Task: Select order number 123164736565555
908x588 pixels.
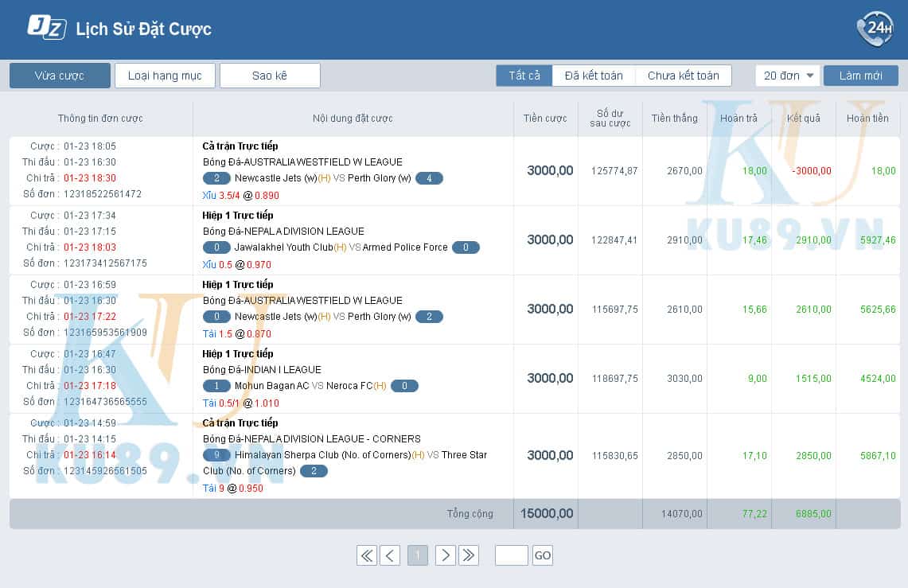Action: coord(105,402)
